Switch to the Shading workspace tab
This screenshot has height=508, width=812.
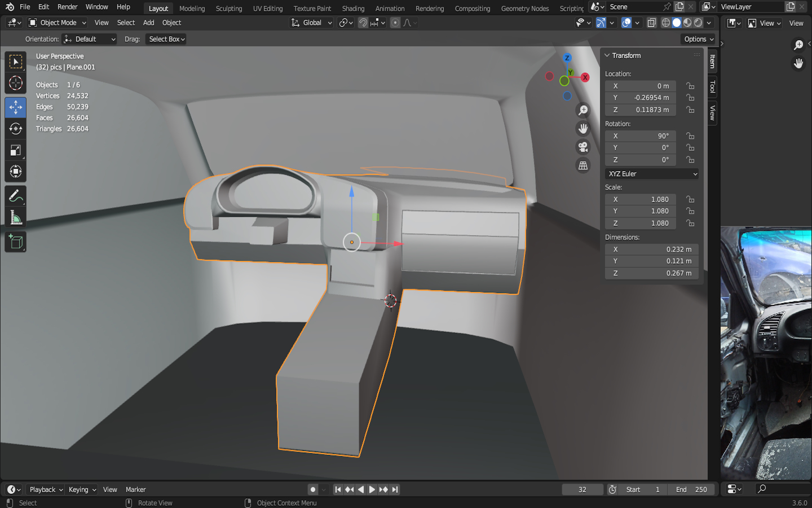354,8
